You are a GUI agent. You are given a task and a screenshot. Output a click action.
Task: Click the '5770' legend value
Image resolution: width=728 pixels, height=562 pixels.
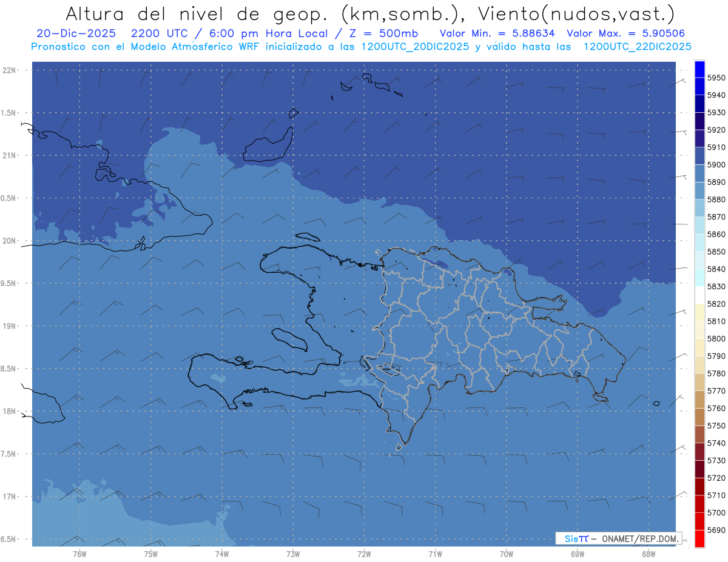click(716, 391)
